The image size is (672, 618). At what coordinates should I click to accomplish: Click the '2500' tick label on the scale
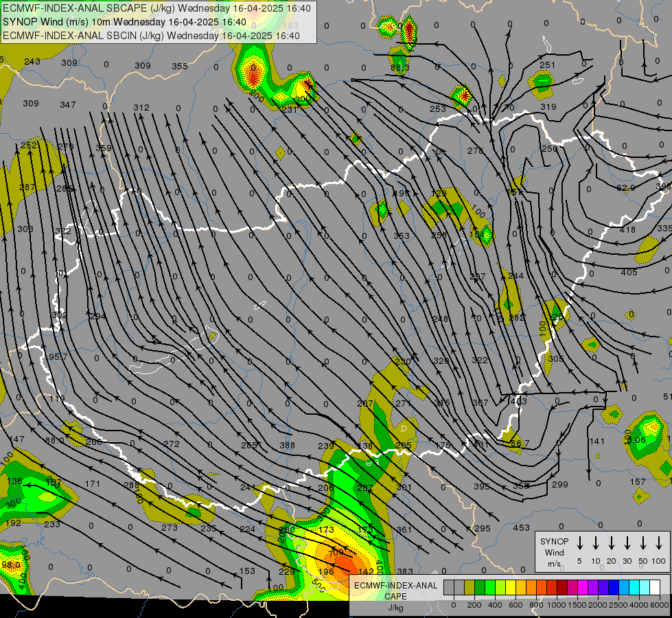tap(618, 605)
